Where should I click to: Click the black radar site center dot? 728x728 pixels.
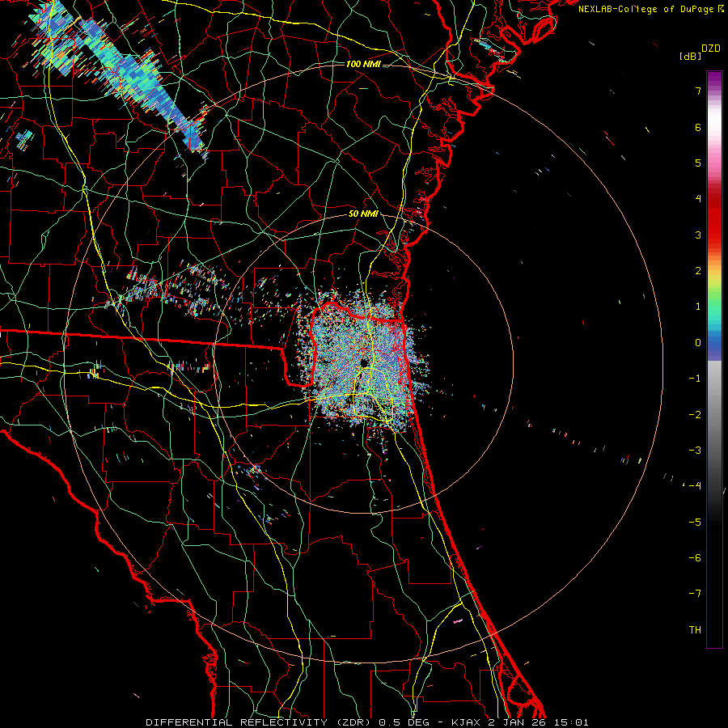[364, 362]
